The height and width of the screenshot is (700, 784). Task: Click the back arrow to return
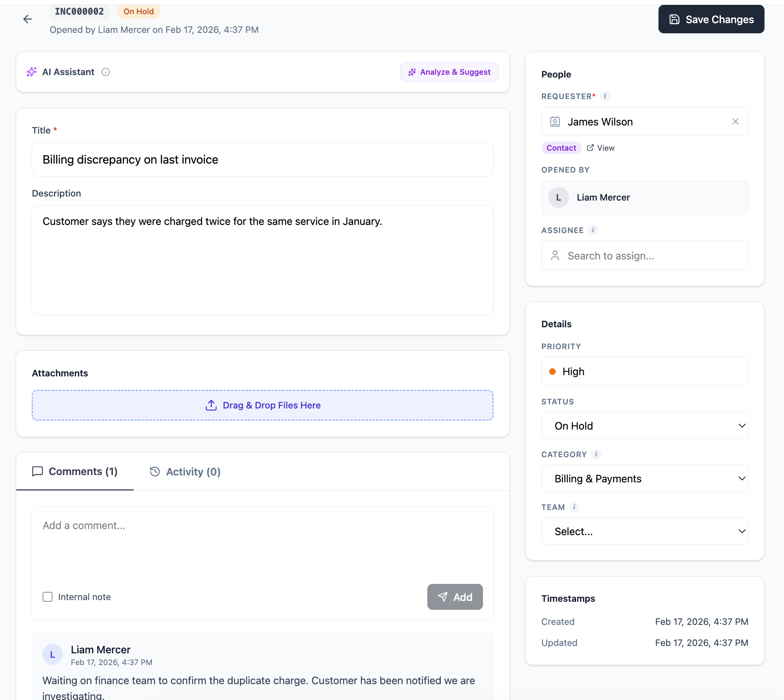click(27, 19)
